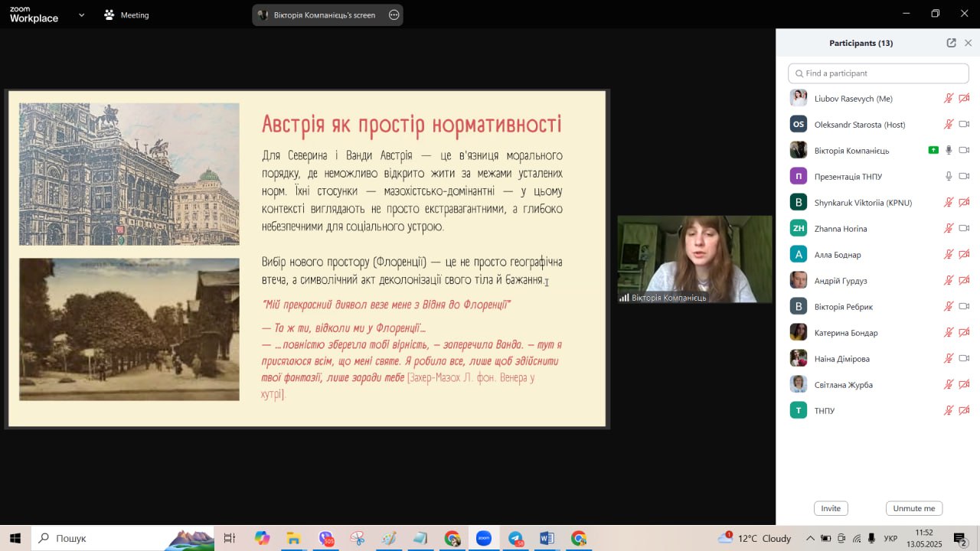Click Катерина Бондар's camera-off icon

coord(964,332)
